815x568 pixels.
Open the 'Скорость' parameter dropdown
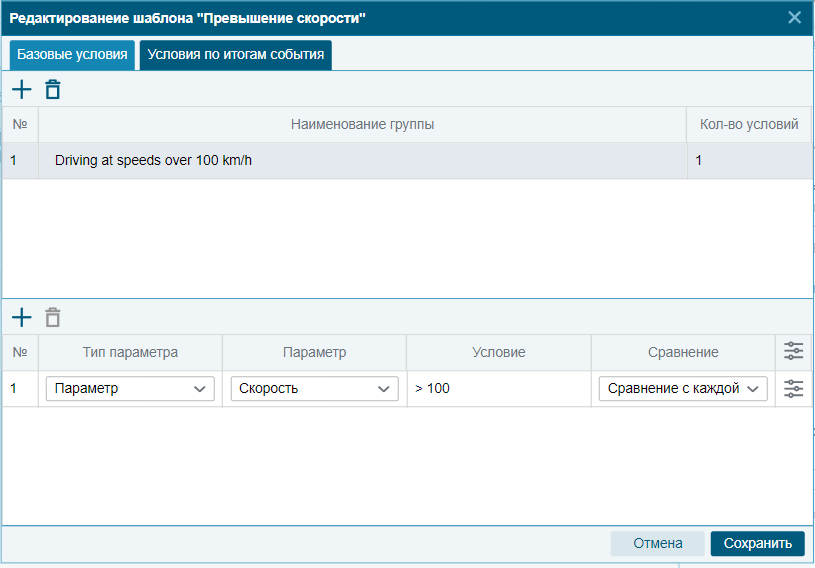coord(314,389)
